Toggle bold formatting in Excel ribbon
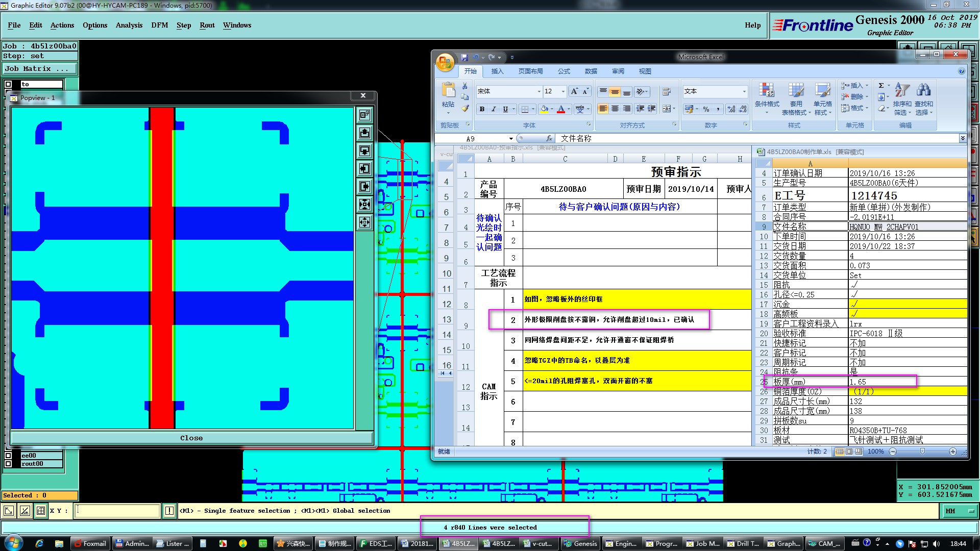This screenshot has width=980, height=551. 482,109
